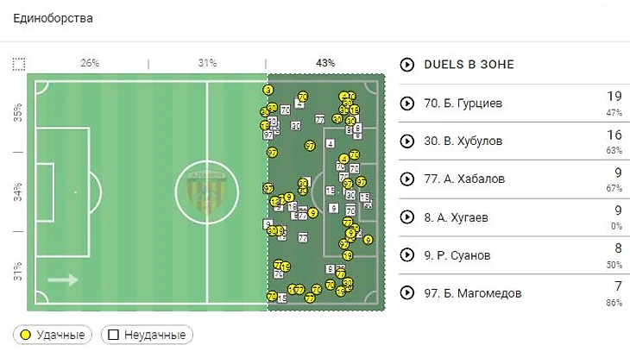Viewport: 630px width, 364px height.
Task: Open player name 30. В. Хубулов
Action: 463,141
